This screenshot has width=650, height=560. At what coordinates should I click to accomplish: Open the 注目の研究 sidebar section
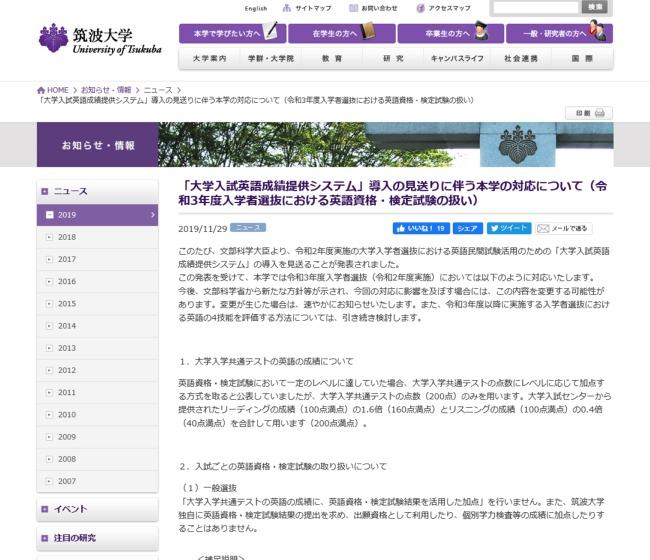97,538
